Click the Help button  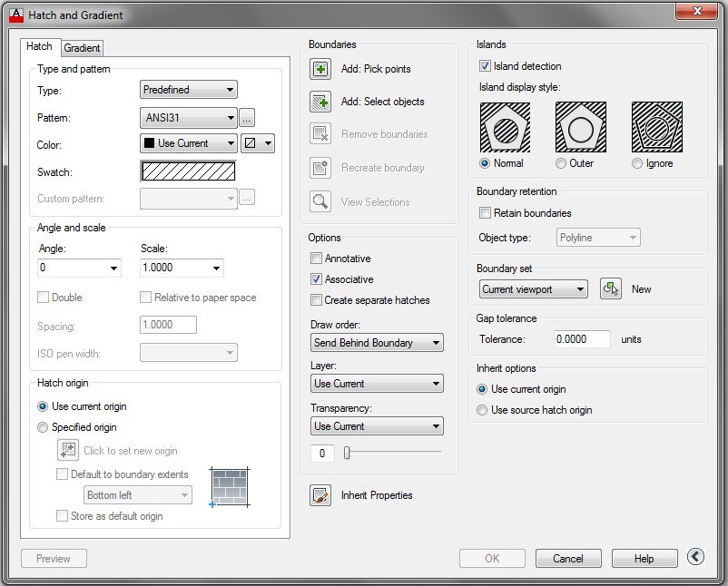(x=644, y=558)
